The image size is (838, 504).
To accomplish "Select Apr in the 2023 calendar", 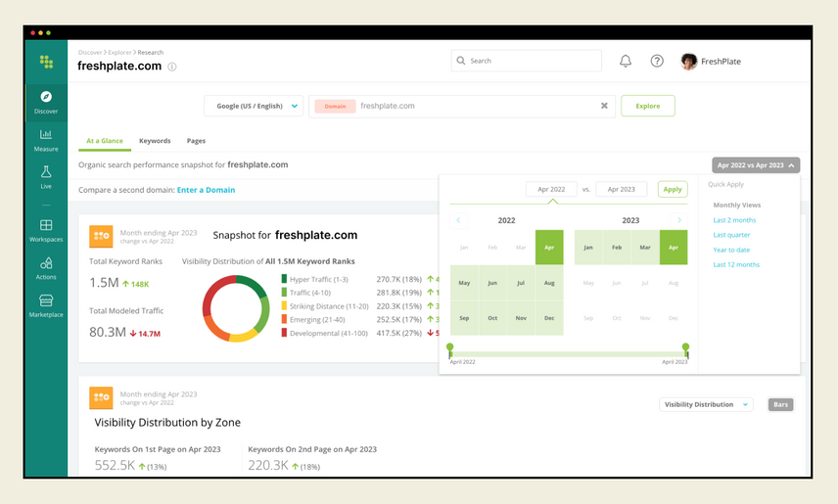I will click(x=674, y=248).
